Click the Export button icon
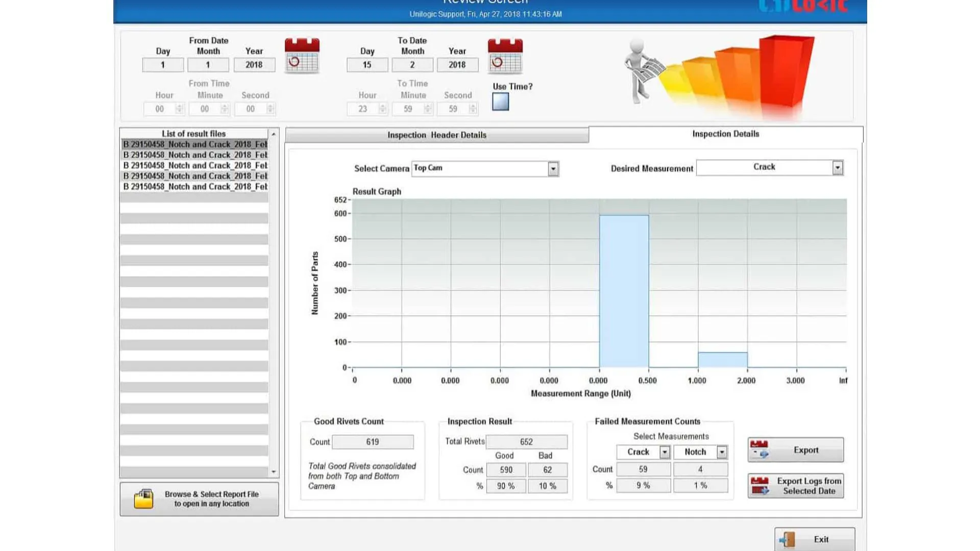 point(759,449)
